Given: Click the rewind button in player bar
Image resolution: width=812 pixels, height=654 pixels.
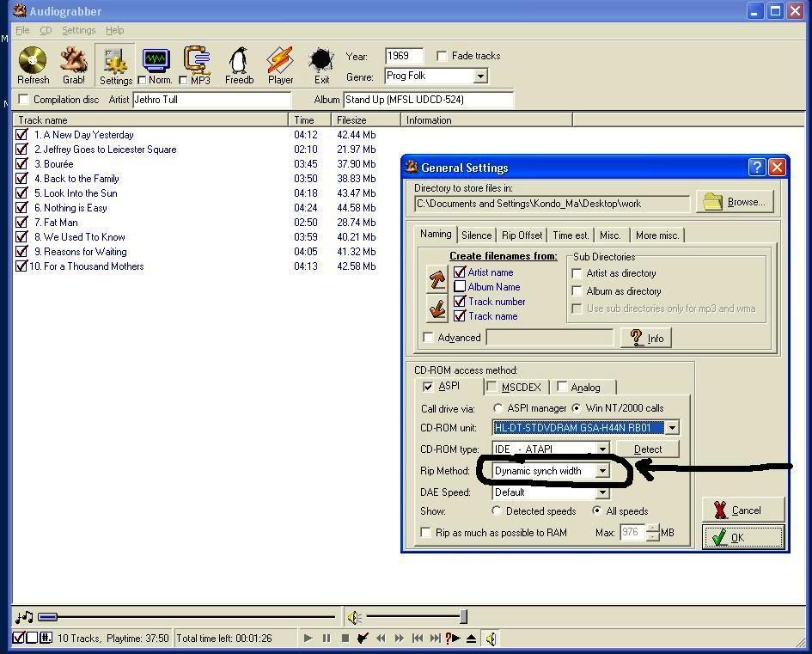Looking at the screenshot, I should 381,638.
